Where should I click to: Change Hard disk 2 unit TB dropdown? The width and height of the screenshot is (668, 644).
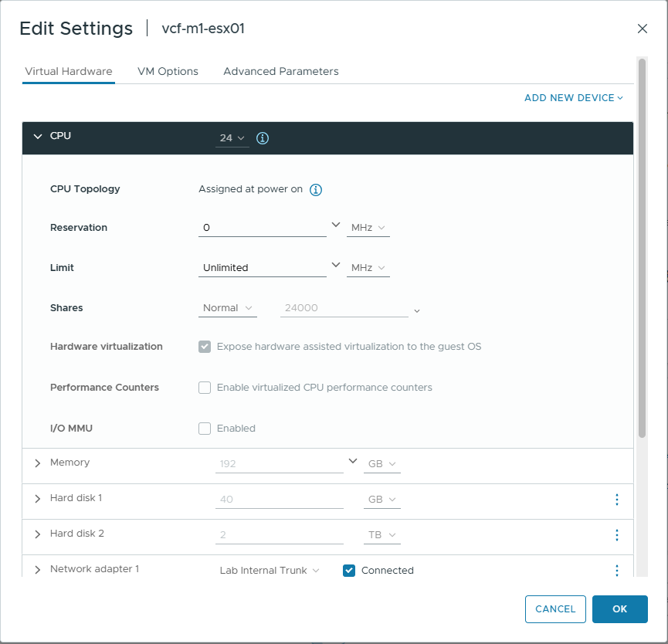pos(381,535)
